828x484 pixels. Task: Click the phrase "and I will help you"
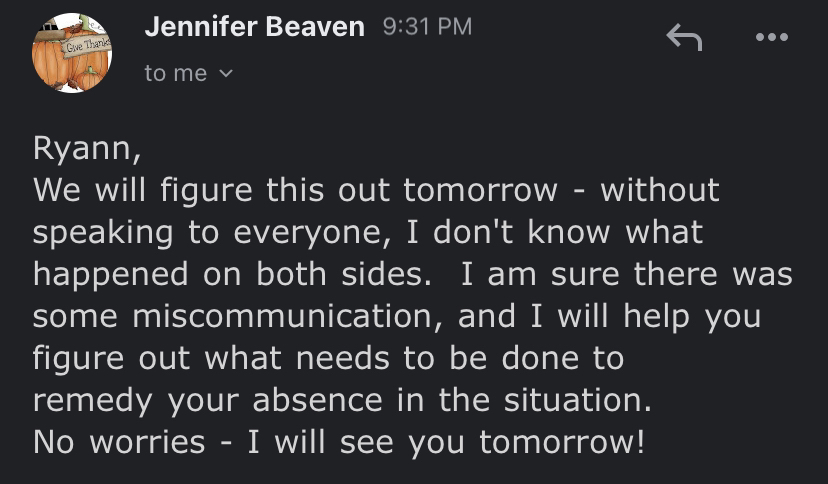pos(609,317)
